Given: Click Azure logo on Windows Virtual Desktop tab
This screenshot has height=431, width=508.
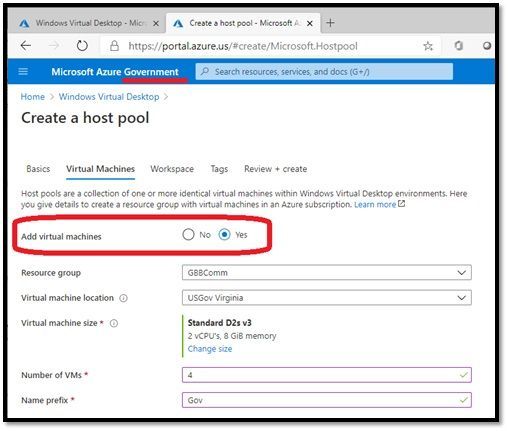Looking at the screenshot, I should point(24,23).
